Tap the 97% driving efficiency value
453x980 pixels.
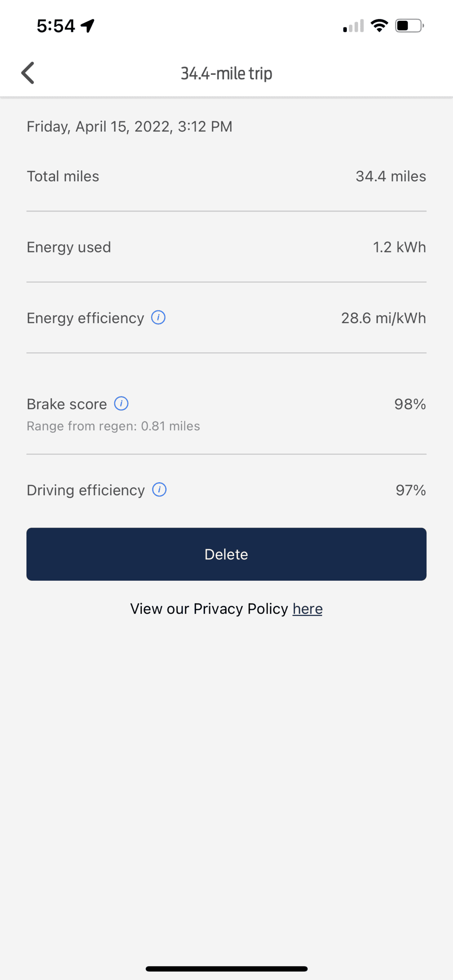point(411,490)
